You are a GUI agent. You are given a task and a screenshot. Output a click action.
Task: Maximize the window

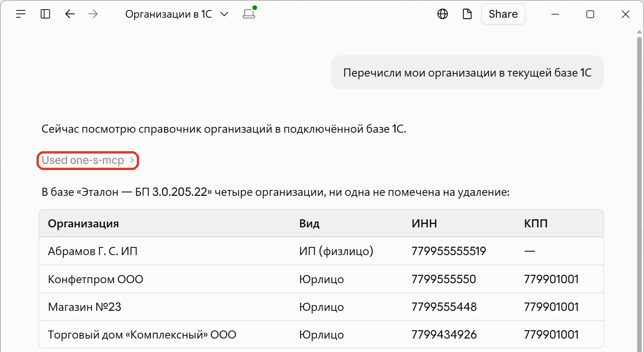click(590, 14)
